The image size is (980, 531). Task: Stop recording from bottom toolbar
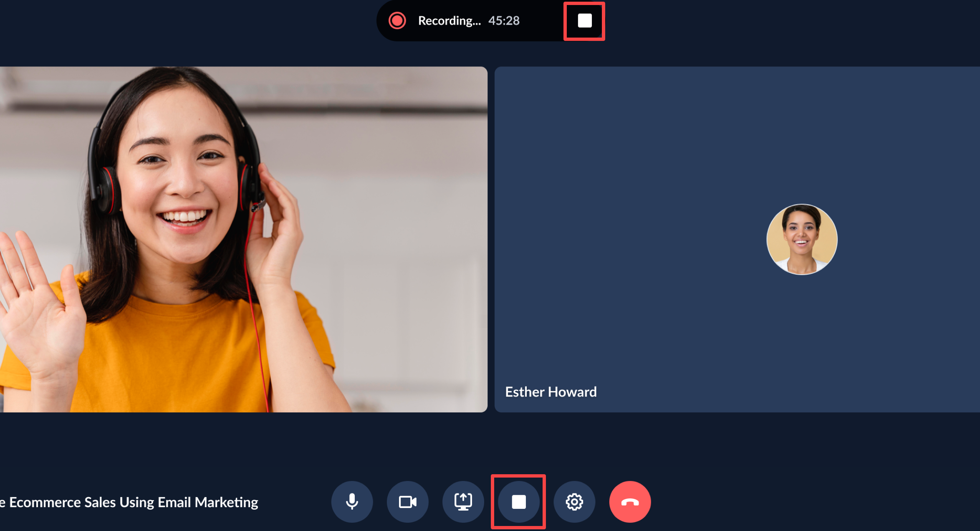pos(518,501)
